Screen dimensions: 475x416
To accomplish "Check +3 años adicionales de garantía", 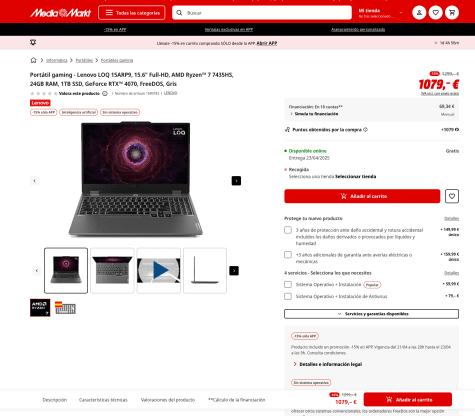I will [x=288, y=255].
